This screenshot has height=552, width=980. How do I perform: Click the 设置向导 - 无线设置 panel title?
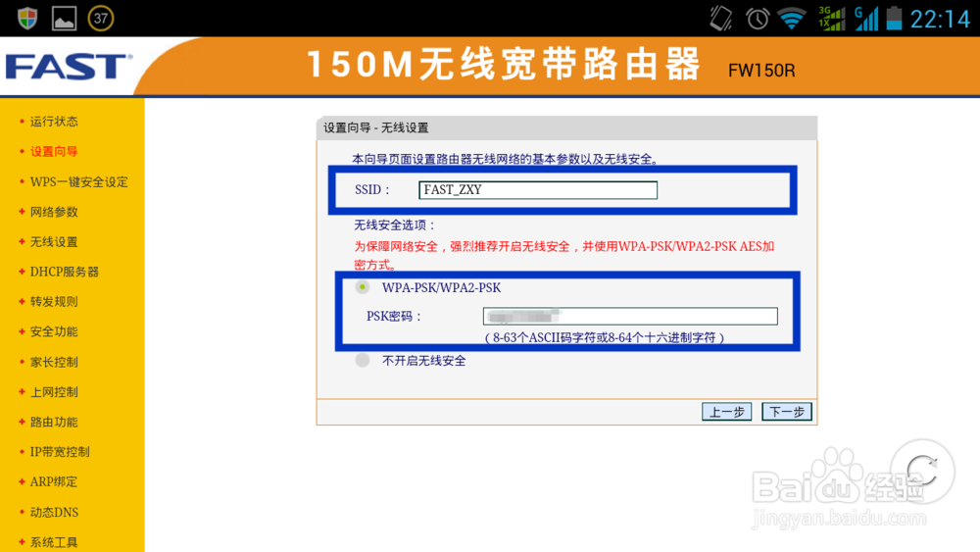375,128
